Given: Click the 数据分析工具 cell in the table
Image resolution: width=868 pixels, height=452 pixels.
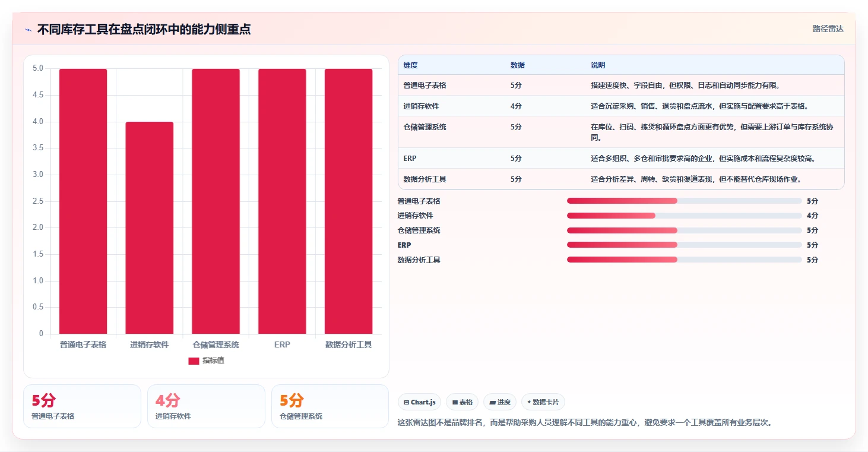Looking at the screenshot, I should [425, 179].
